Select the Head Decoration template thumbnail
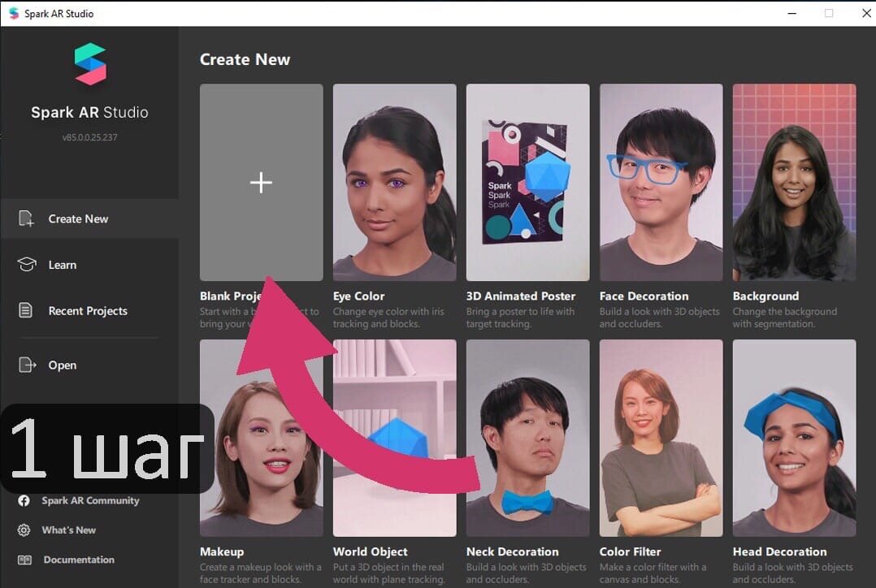Image resolution: width=876 pixels, height=588 pixels. tap(795, 438)
